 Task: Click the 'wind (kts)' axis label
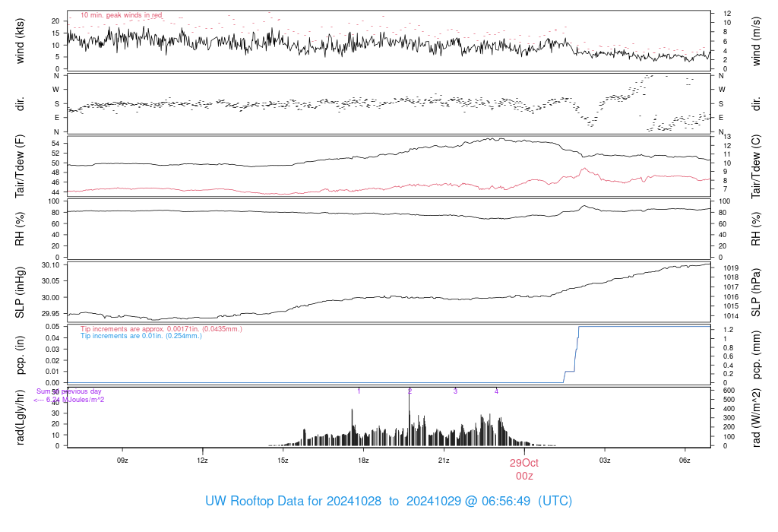point(20,41)
